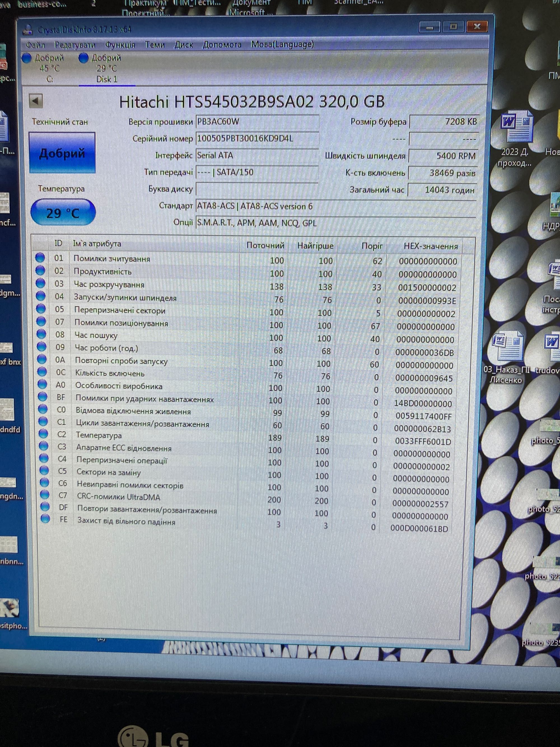Click the CrystalDiskInfo title bar app icon

click(x=28, y=30)
